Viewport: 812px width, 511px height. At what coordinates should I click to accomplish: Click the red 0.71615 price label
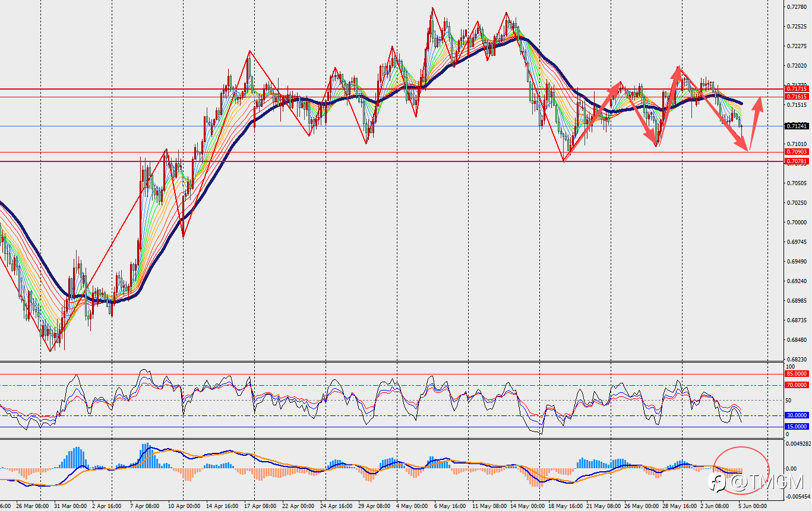(796, 96)
